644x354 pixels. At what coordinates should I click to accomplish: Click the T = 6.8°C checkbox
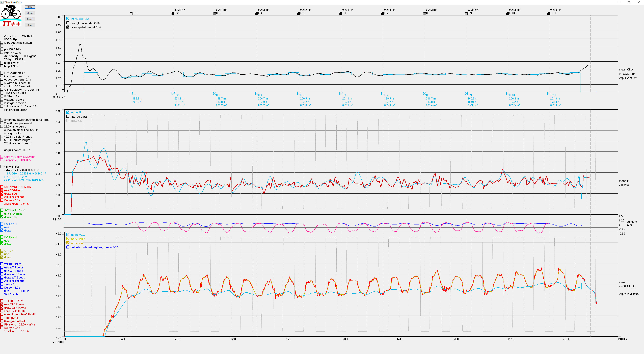tap(2, 46)
